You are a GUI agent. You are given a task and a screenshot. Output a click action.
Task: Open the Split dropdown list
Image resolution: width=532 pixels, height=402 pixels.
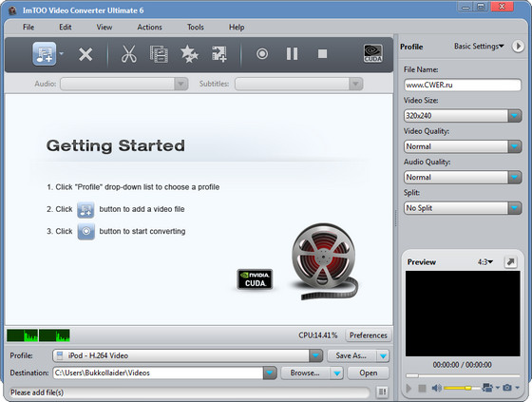[x=514, y=208]
